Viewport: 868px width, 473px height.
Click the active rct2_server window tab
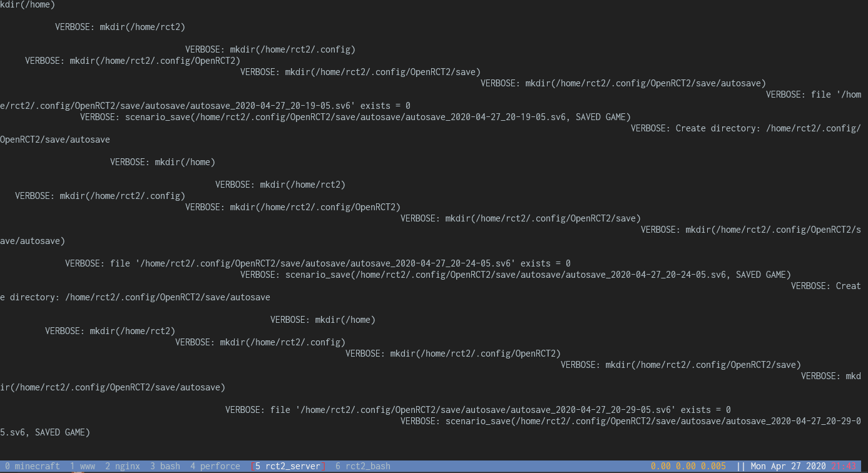point(287,465)
